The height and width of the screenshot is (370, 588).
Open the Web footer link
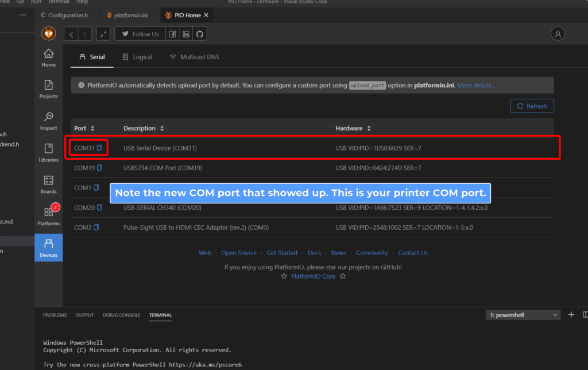point(205,253)
